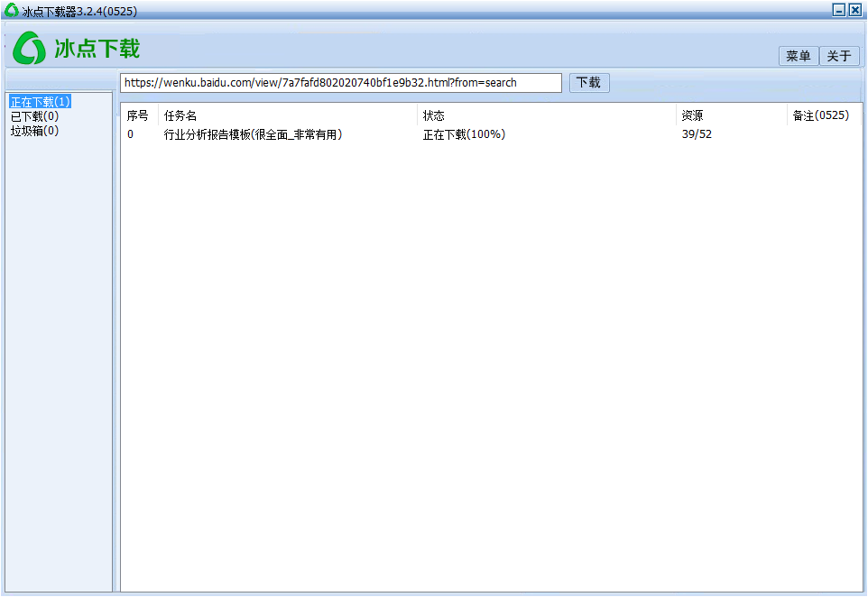Click the 冰点下载 brand title text
The width and height of the screenshot is (868, 597).
[97, 49]
